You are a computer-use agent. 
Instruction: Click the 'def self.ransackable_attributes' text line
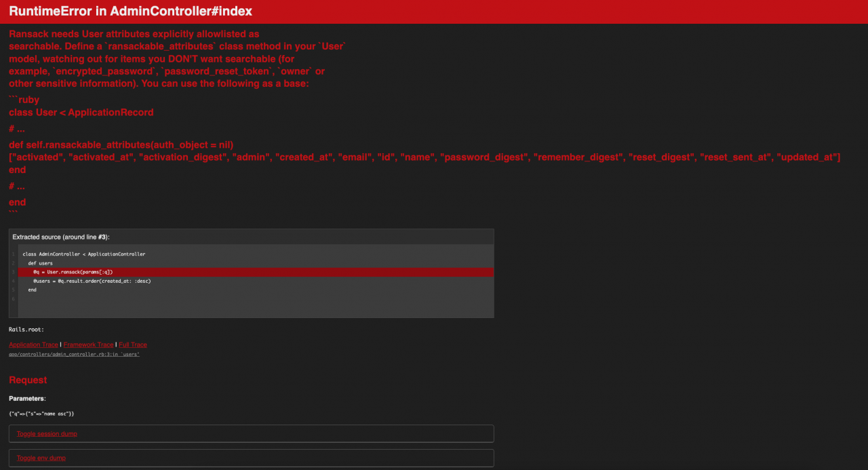(x=121, y=144)
